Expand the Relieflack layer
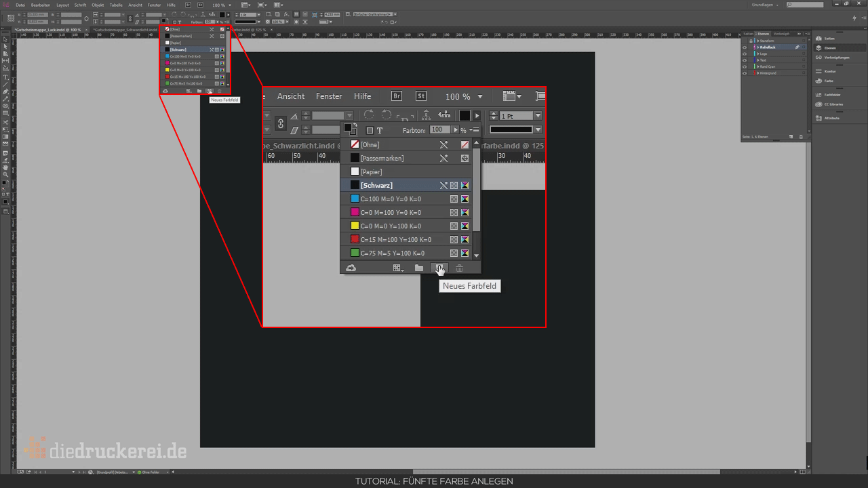 tap(758, 47)
